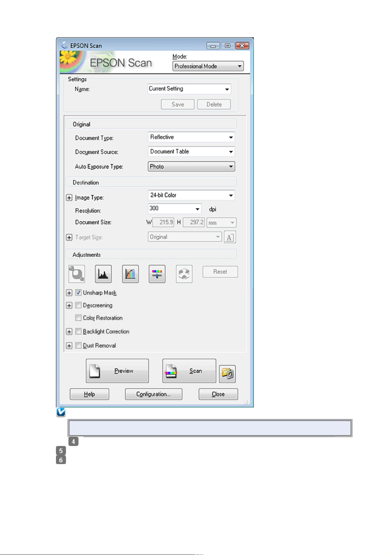The width and height of the screenshot is (392, 555).
Task: Click the Color Palette adjustment icon
Action: point(184,274)
